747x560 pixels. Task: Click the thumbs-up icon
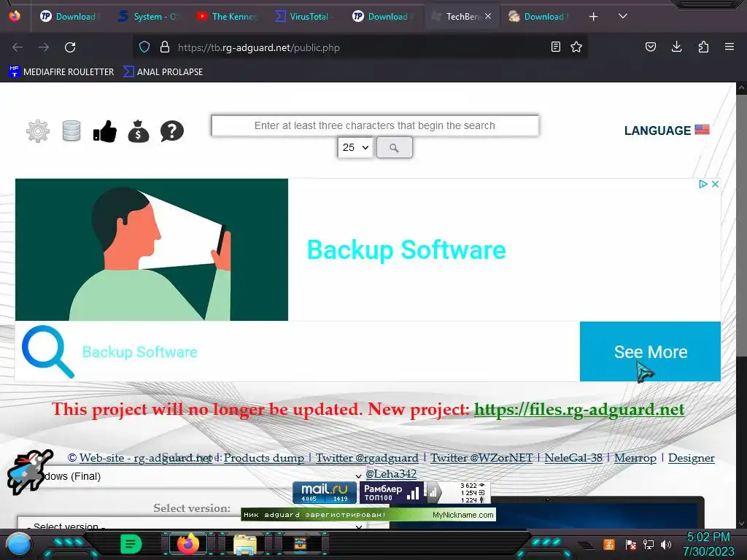[105, 131]
